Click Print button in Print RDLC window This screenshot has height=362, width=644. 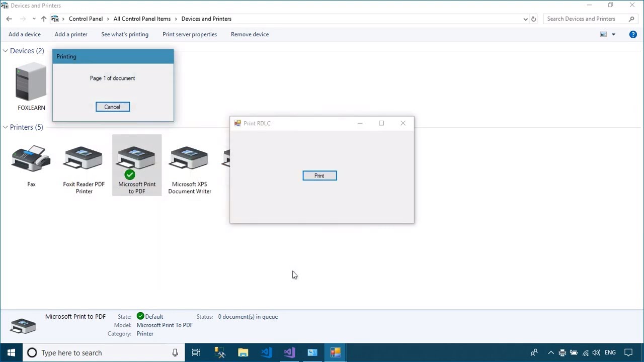(319, 175)
